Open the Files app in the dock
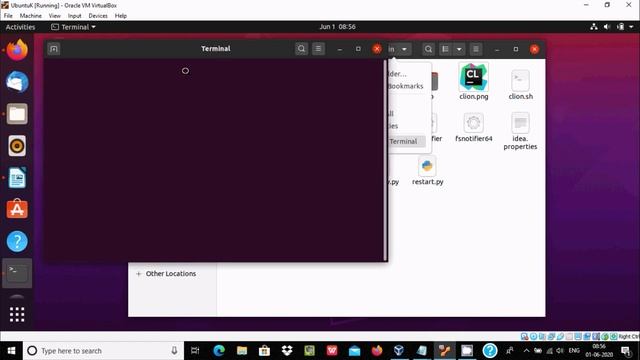The height and width of the screenshot is (360, 640). pos(17,114)
